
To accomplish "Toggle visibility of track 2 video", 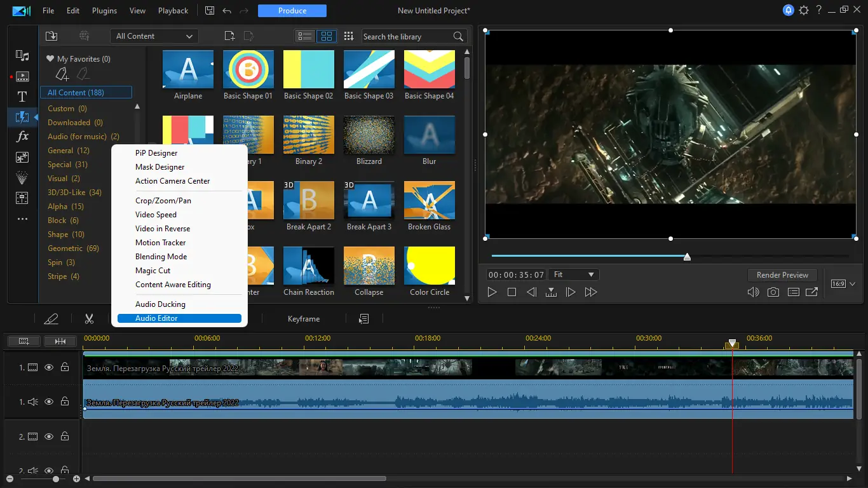I will 49,437.
